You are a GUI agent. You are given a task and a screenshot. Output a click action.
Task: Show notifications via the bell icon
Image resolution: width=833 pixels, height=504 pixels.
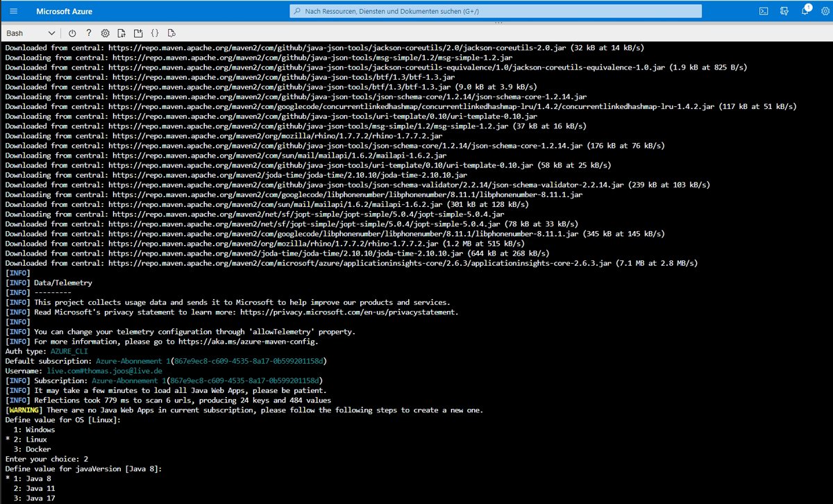tap(805, 11)
